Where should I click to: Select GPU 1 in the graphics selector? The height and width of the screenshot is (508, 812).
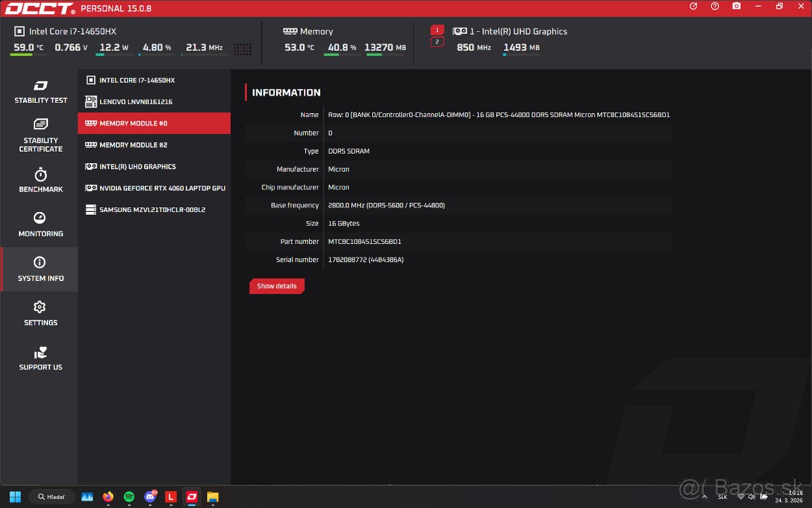point(436,30)
